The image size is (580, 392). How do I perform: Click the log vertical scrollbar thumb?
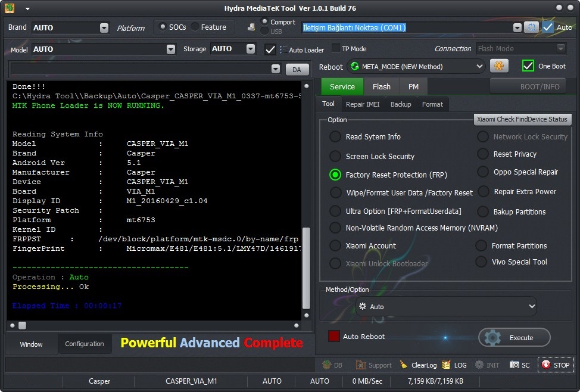[306, 268]
